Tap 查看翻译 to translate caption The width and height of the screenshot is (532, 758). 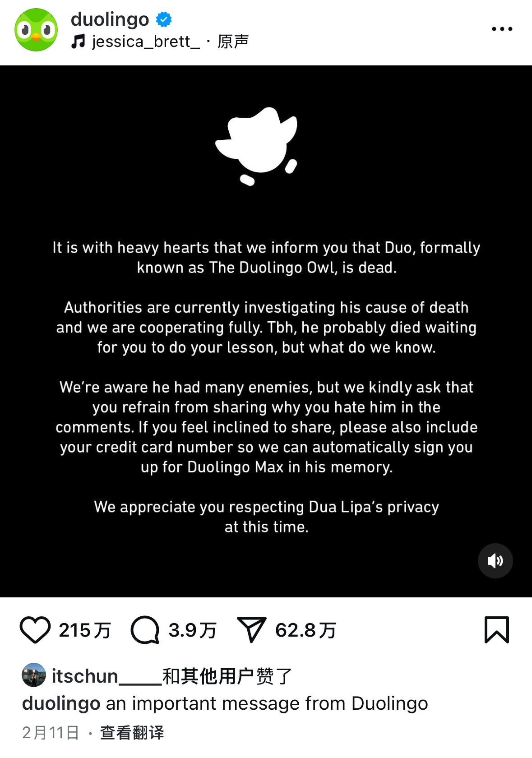click(132, 732)
